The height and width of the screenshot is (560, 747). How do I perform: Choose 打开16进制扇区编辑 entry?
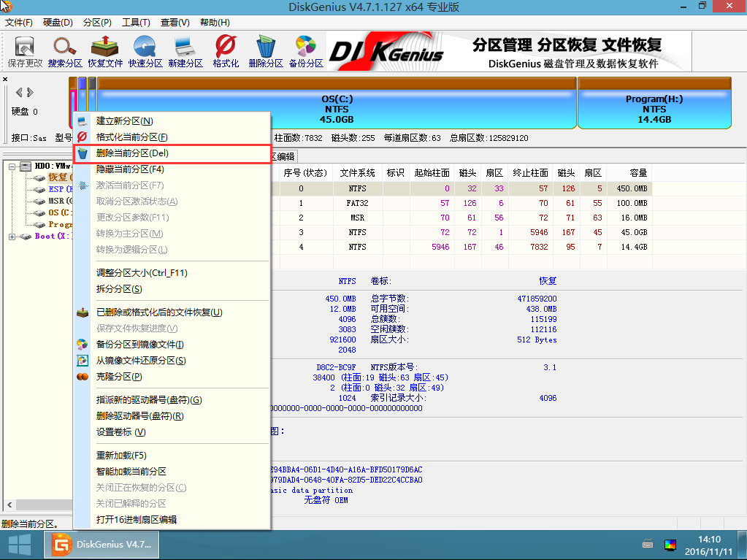(172, 520)
